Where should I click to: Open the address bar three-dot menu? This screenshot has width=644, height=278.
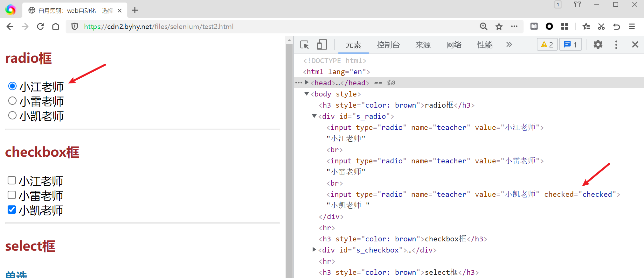point(514,26)
